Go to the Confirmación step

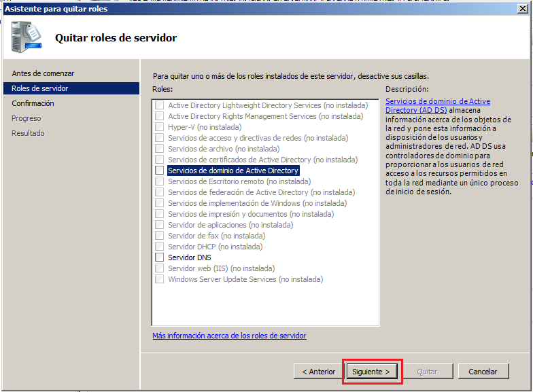(33, 103)
